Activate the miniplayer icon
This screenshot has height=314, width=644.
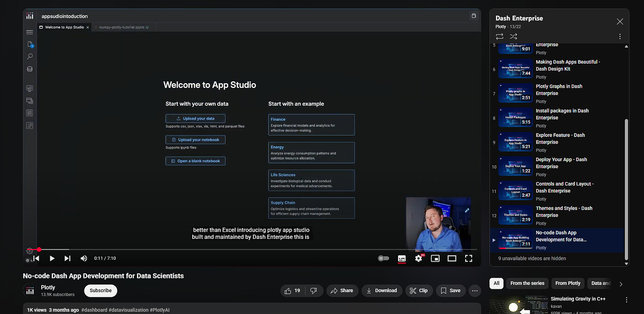coord(435,258)
